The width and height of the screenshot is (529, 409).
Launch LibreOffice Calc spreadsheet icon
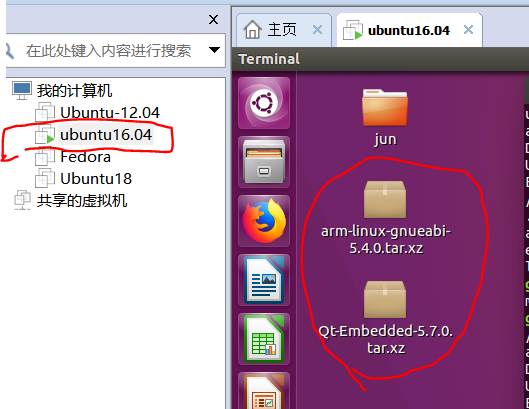(264, 339)
